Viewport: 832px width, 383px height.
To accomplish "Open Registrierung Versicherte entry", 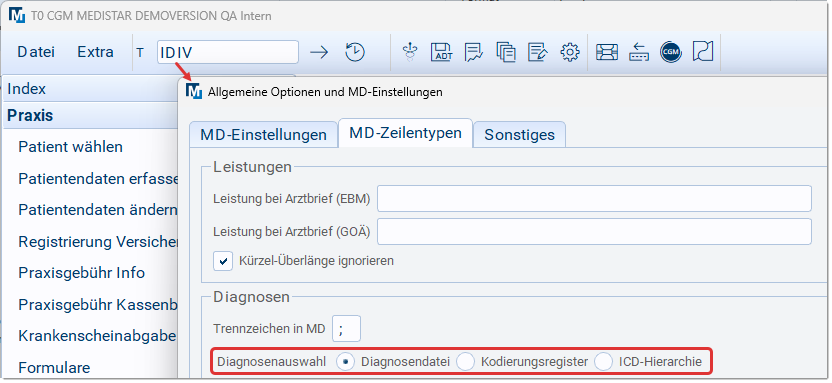I will click(x=98, y=242).
